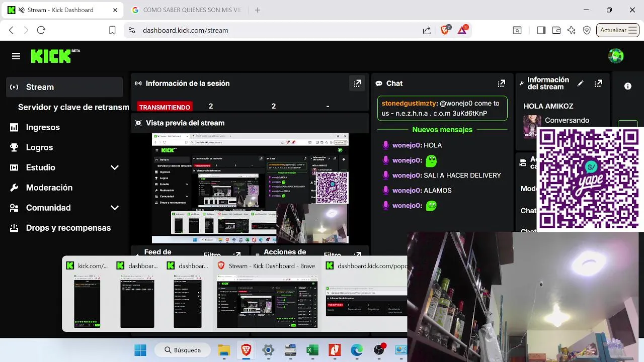Open the Brave Wallet
This screenshot has width=644, height=362.
(x=556, y=30)
